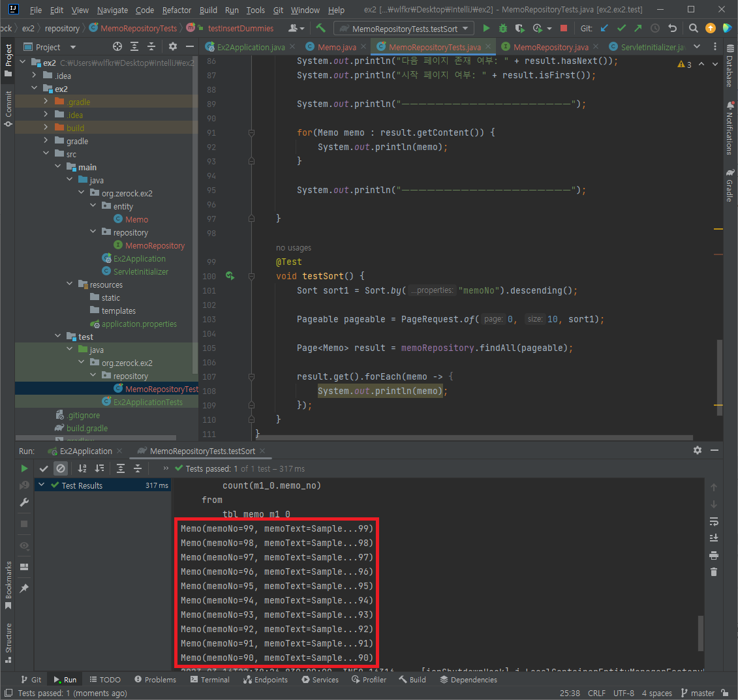This screenshot has width=738, height=700.
Task: Hide the Project tool window
Action: (190, 46)
